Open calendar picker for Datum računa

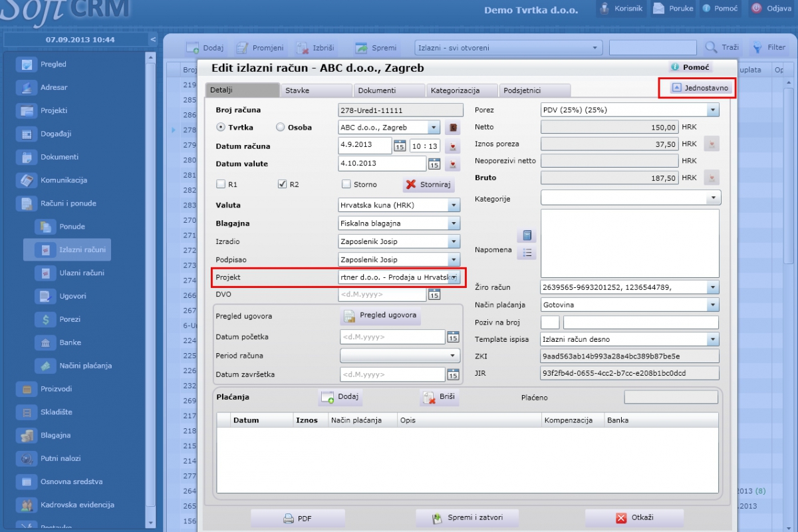click(400, 146)
